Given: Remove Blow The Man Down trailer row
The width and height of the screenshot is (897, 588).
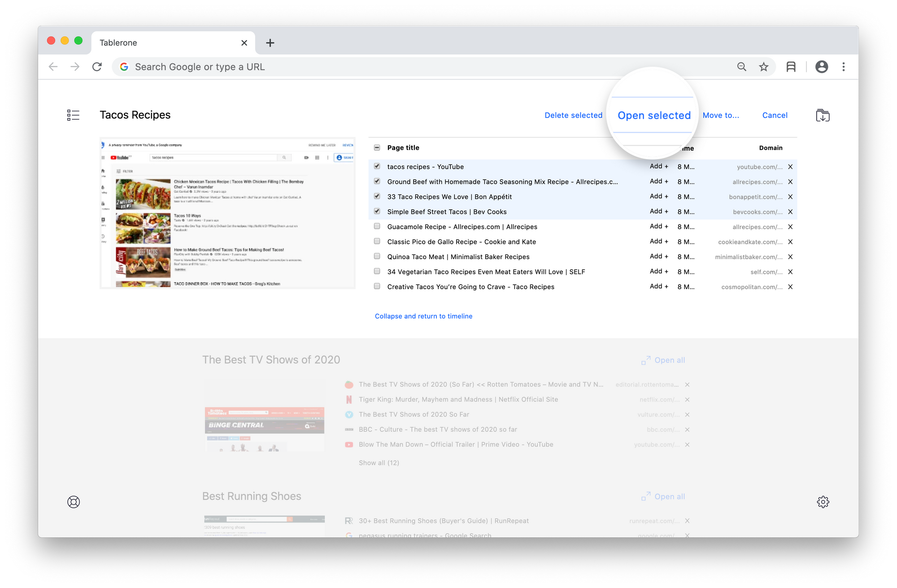Looking at the screenshot, I should (x=687, y=445).
